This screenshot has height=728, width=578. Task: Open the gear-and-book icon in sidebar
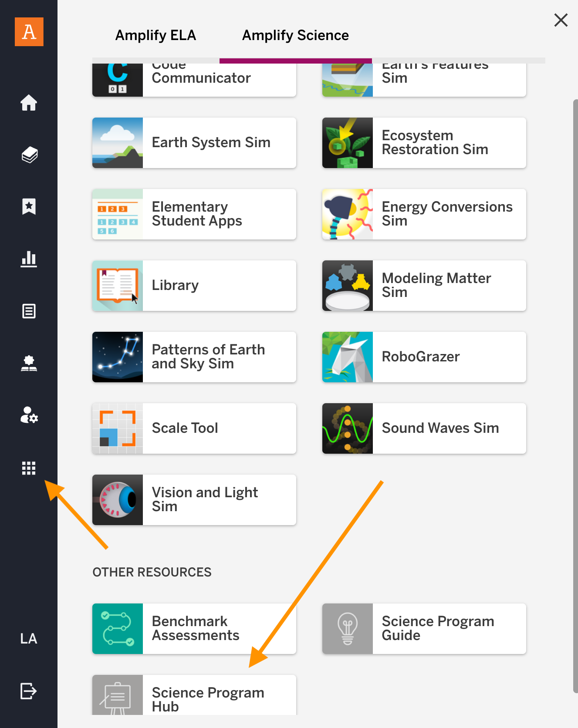[29, 364]
